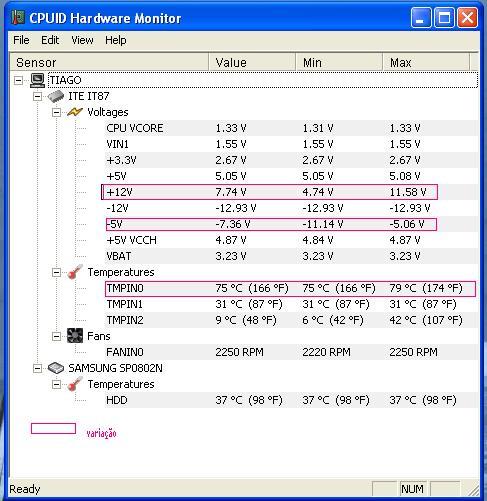The width and height of the screenshot is (487, 501).
Task: Collapse the ITE IT87 tree node
Action: pos(38,97)
